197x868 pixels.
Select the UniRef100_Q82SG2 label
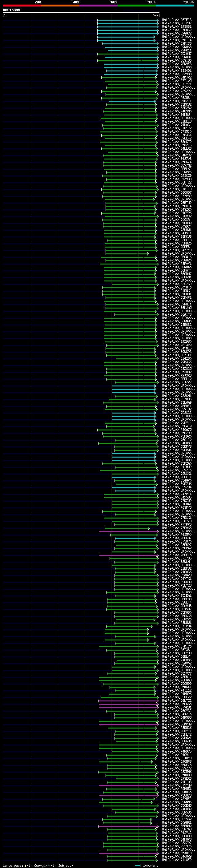point(177,819)
